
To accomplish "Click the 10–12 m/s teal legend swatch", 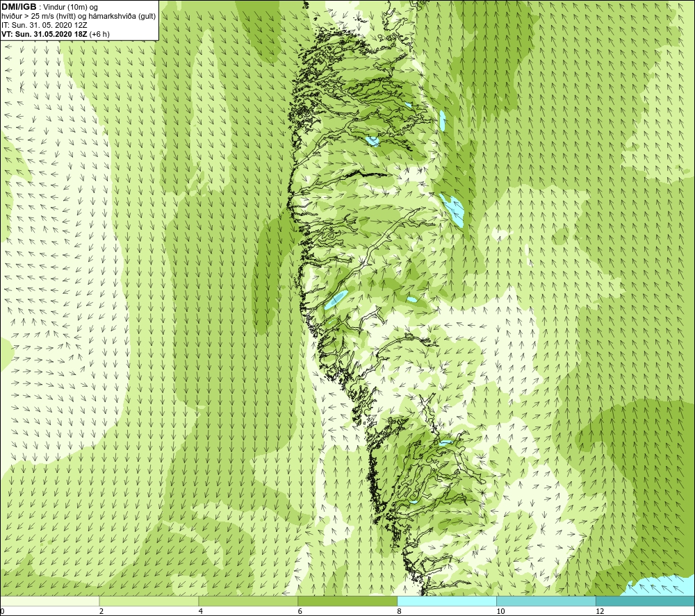I will click(546, 601).
